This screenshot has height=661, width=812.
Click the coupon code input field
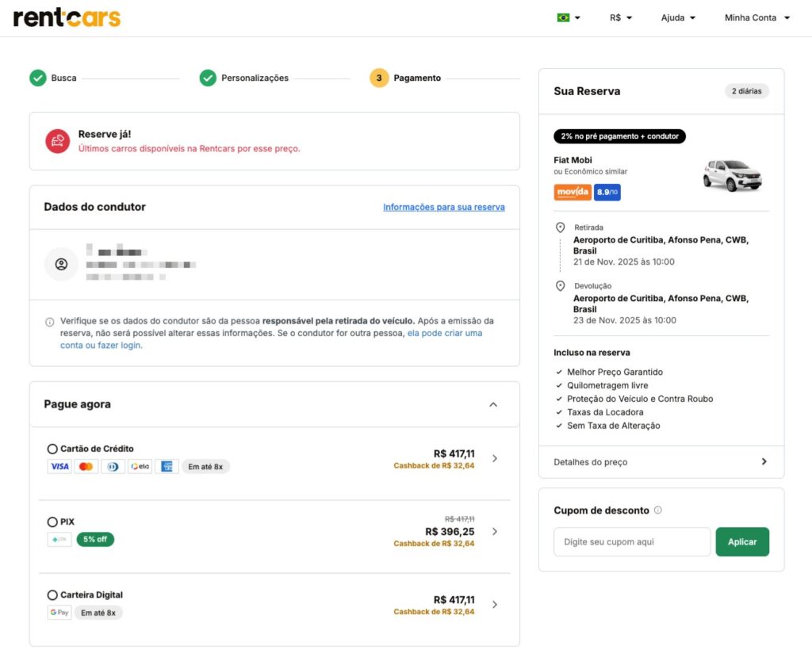click(x=632, y=542)
